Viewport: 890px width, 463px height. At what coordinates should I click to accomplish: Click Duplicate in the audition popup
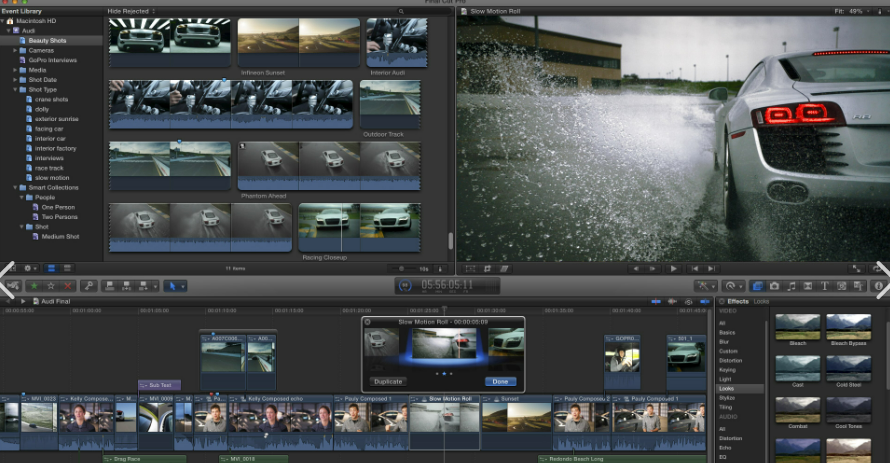click(388, 382)
